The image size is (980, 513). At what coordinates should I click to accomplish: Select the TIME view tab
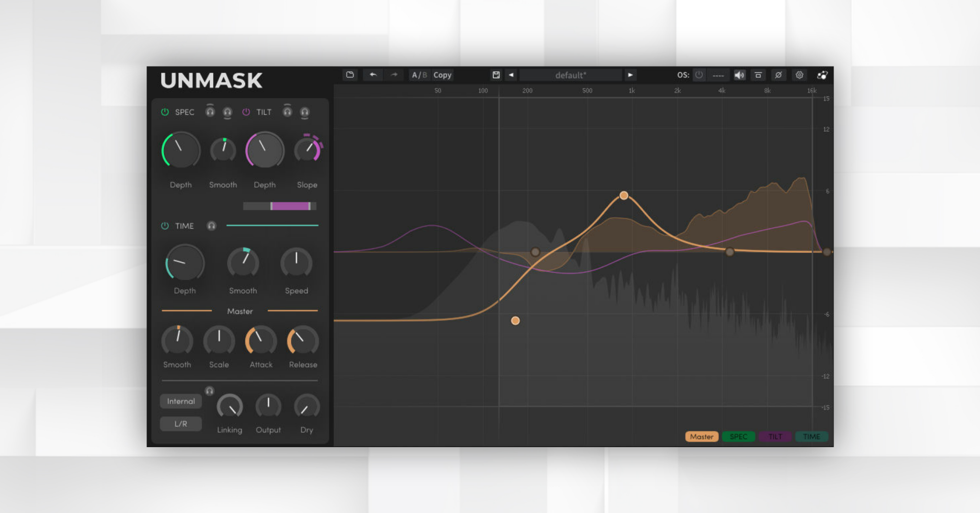click(812, 436)
